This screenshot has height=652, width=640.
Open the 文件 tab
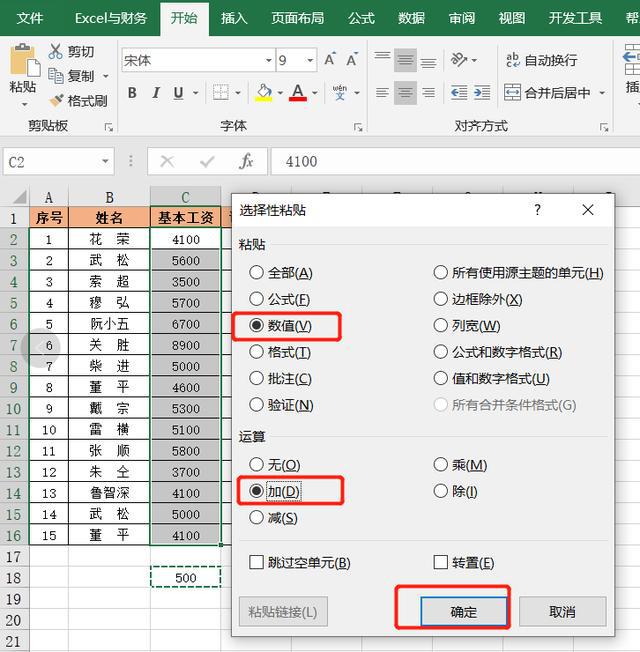point(30,18)
